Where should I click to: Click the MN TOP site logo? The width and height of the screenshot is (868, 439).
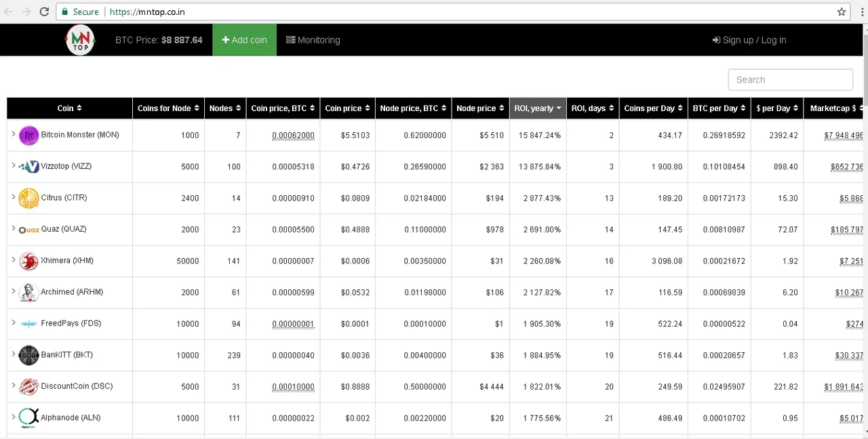80,40
